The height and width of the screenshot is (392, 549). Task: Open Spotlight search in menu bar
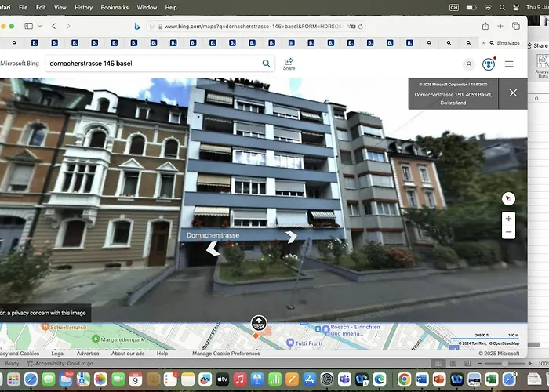tap(503, 7)
